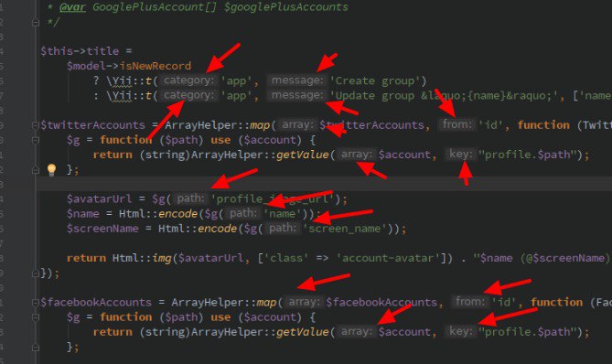Image resolution: width=612 pixels, height=364 pixels.
Task: Click $googlePlusAccounts in the doc comment
Action: coord(286,7)
